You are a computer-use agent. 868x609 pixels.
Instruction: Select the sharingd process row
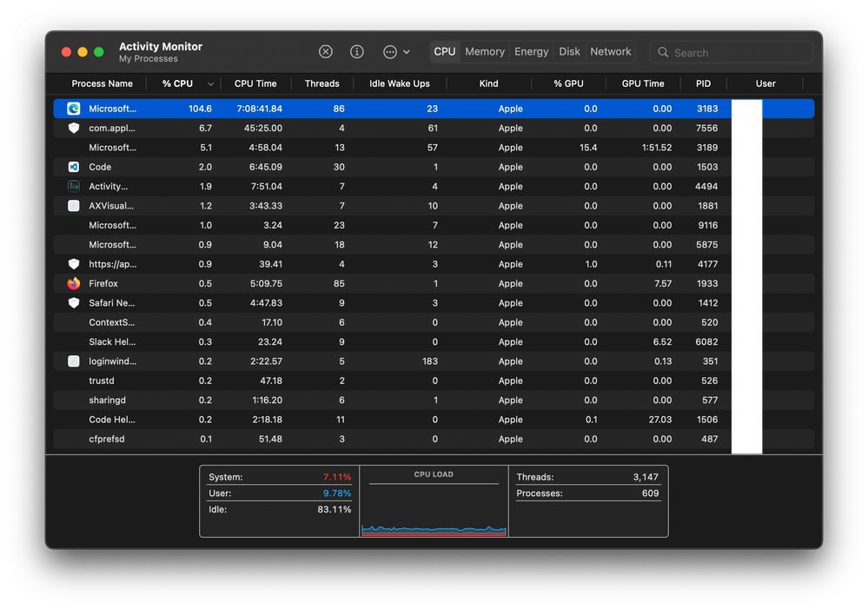coord(434,400)
